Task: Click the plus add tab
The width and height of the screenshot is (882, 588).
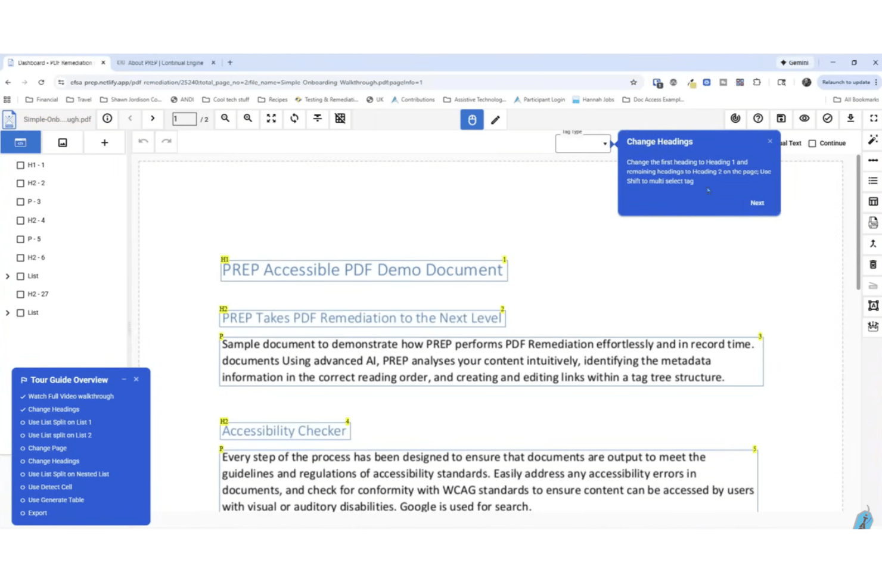Action: pyautogui.click(x=104, y=142)
